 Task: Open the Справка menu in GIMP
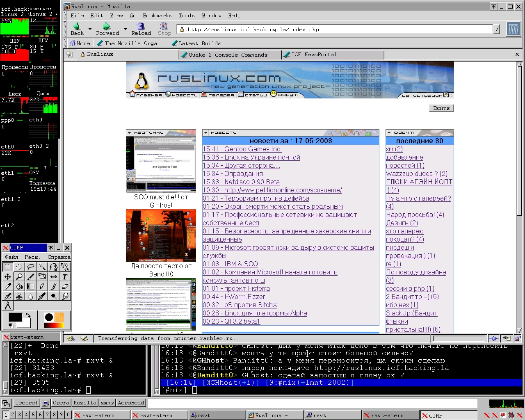coord(59,257)
